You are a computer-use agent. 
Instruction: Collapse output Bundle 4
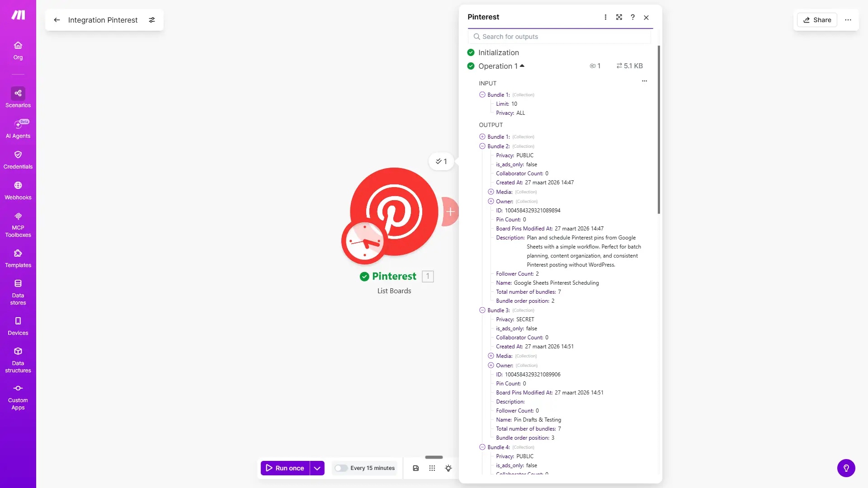(x=482, y=447)
